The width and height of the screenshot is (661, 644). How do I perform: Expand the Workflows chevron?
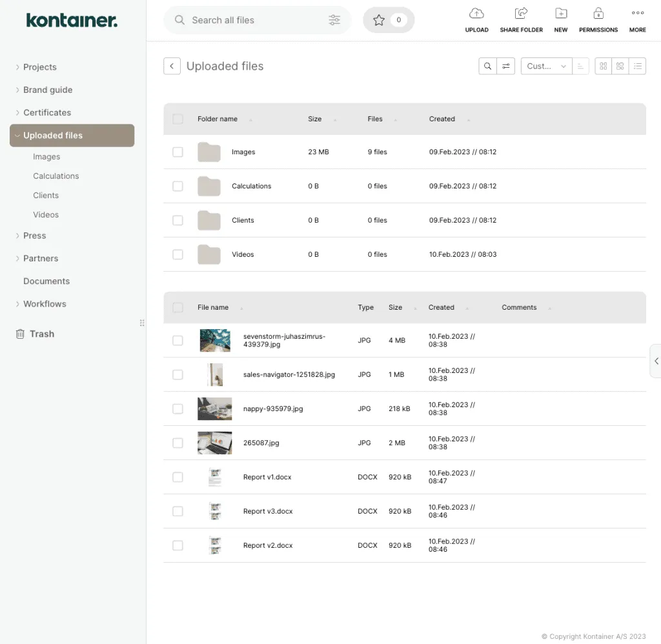(x=17, y=304)
